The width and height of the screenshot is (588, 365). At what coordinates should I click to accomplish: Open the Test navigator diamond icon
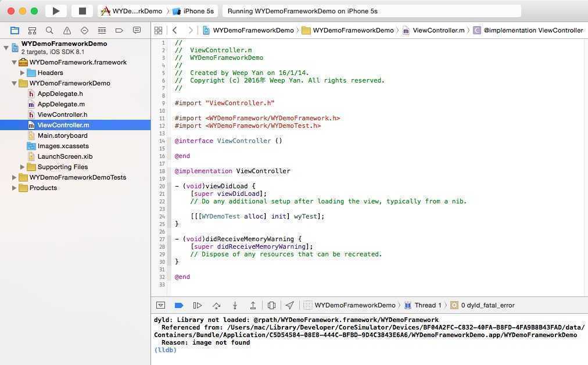point(84,30)
